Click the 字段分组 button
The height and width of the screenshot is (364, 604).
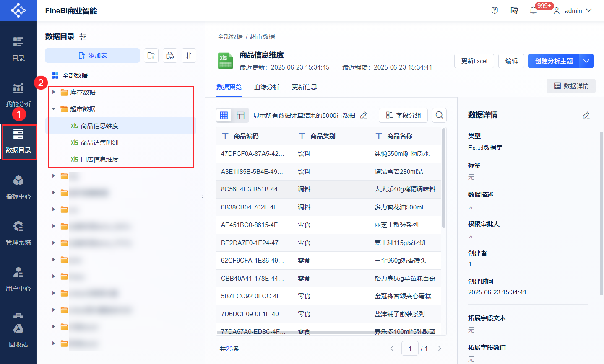click(403, 115)
